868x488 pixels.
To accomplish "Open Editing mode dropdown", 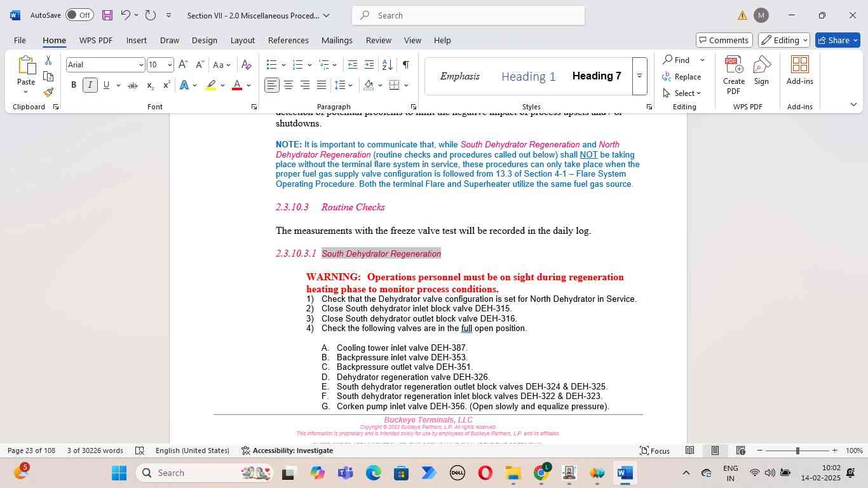I will point(784,40).
